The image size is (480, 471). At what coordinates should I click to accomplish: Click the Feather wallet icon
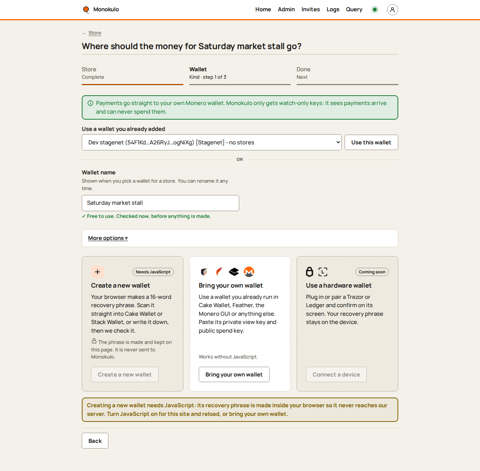(x=219, y=272)
